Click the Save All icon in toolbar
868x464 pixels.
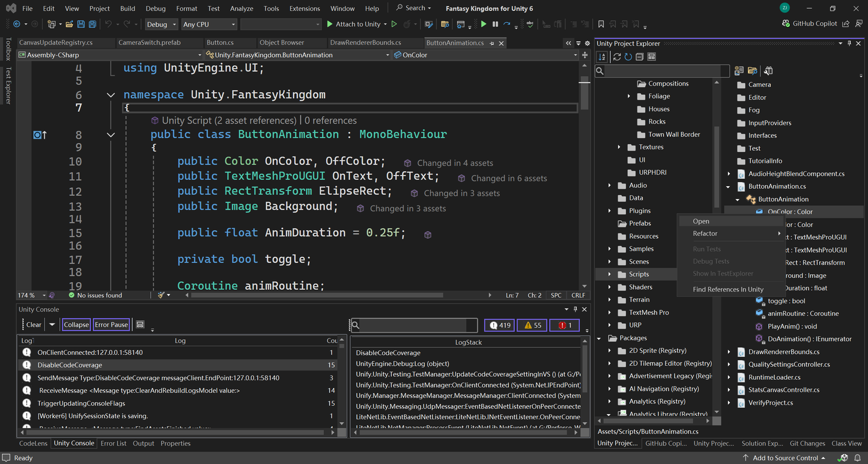point(92,24)
